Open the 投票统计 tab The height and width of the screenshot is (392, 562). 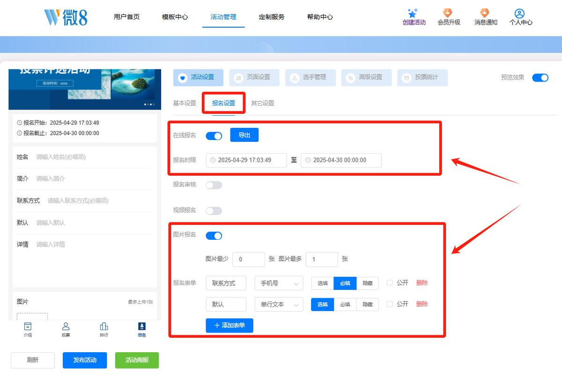click(x=422, y=77)
